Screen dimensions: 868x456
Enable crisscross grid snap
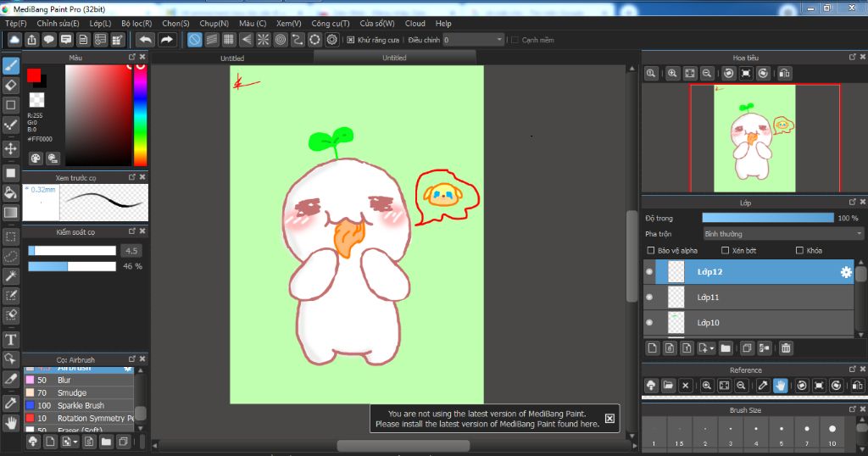229,40
